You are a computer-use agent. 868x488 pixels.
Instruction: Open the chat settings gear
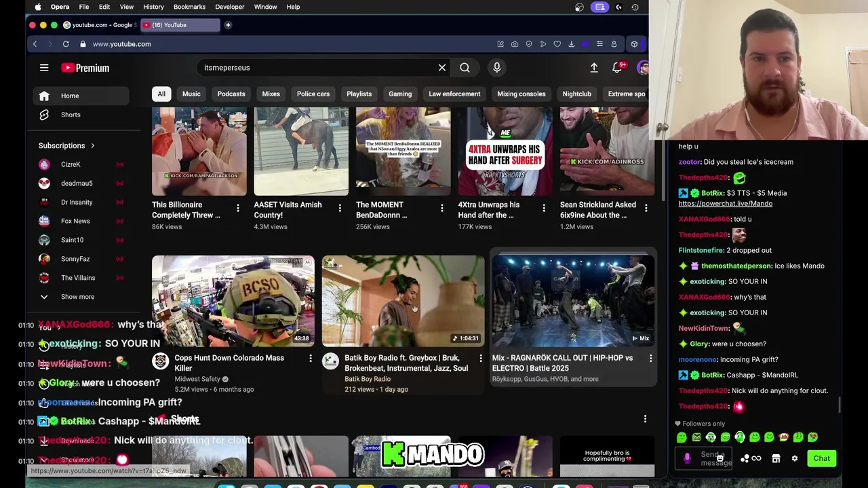pyautogui.click(x=795, y=459)
